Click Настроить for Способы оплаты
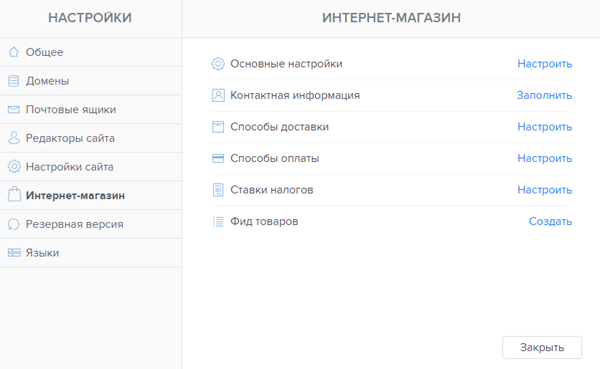Viewport: 600px width, 369px height. (545, 158)
